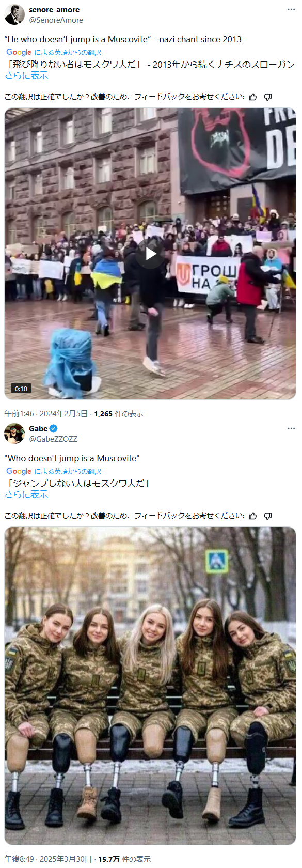
Task: Open the more options menu on senore_amore's tweet
Action: click(x=291, y=10)
